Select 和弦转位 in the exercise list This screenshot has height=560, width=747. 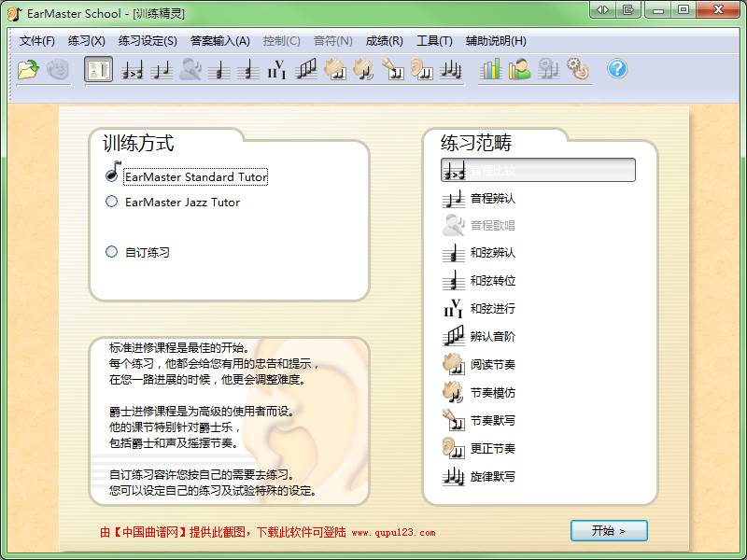pyautogui.click(x=492, y=280)
